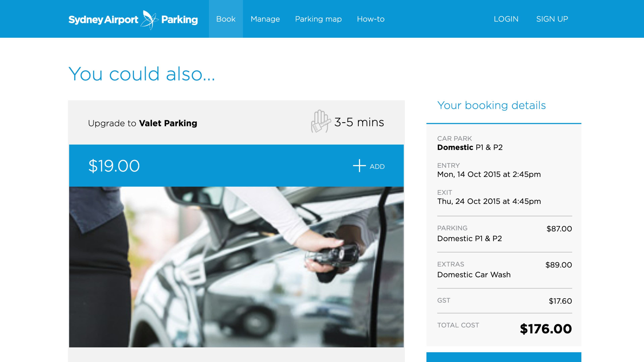
Task: Click the Parking wordmark in header
Action: [179, 19]
